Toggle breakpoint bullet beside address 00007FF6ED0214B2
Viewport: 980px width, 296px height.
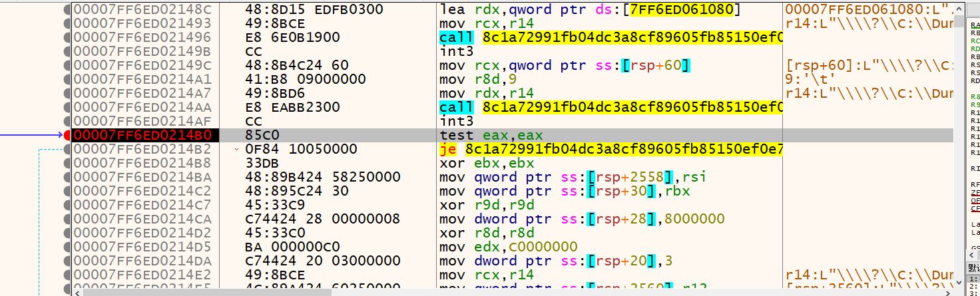coord(67,149)
